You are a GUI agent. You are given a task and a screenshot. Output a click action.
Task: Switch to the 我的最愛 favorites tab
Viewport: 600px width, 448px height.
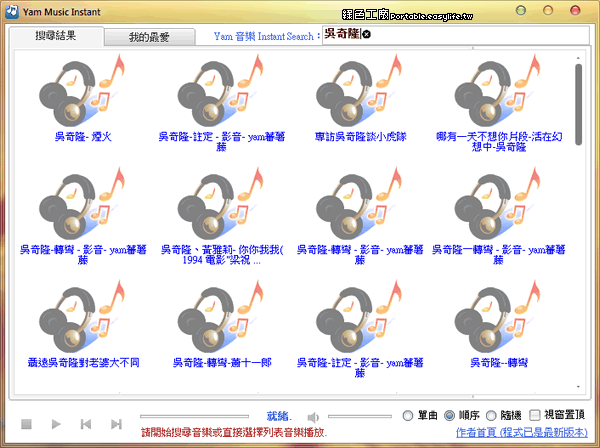[149, 37]
